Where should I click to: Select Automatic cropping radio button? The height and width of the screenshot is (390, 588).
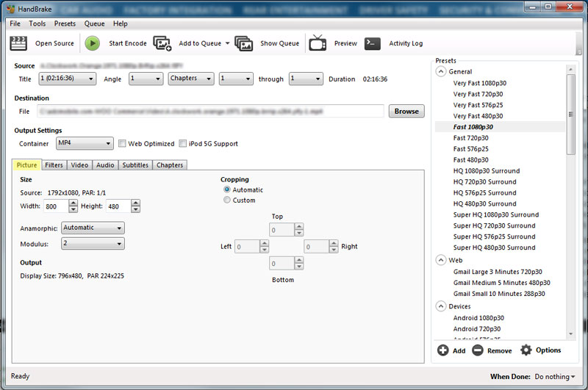tap(227, 189)
